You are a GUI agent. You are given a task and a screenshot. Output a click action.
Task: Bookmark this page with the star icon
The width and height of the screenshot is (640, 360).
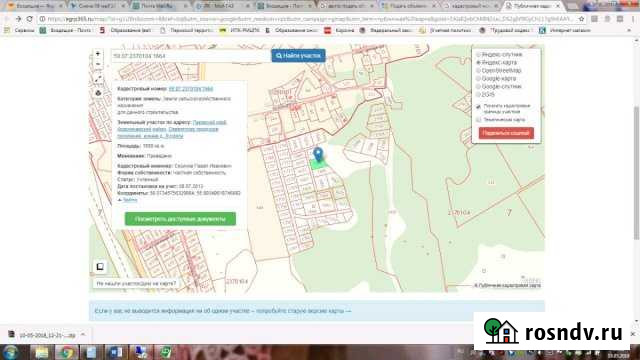pos(581,19)
